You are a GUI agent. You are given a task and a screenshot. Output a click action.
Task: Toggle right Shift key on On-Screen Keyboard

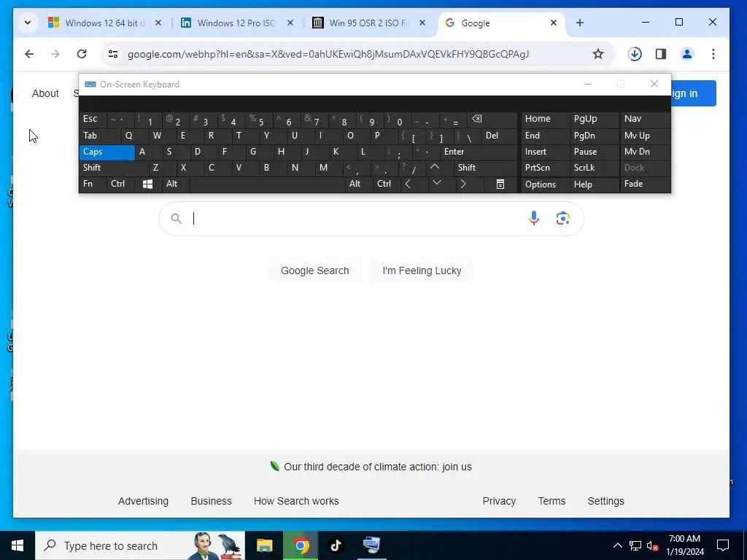click(485, 168)
